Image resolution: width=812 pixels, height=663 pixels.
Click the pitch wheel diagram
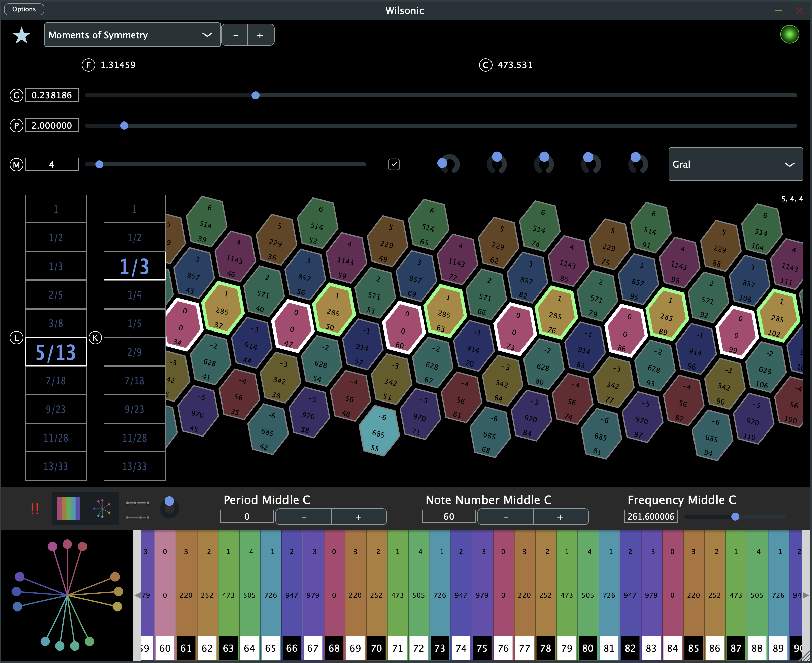click(67, 595)
